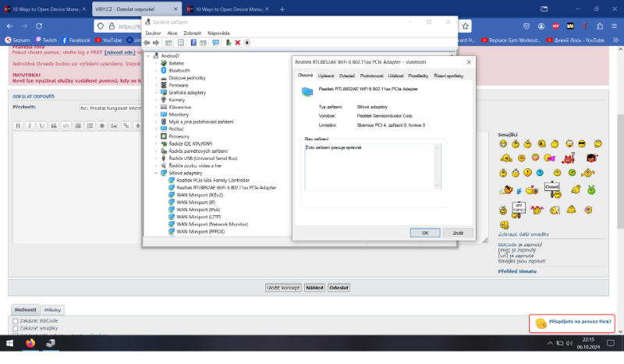This screenshot has height=364, width=624.
Task: Insert the Closed sign smiley
Action: coord(553,190)
